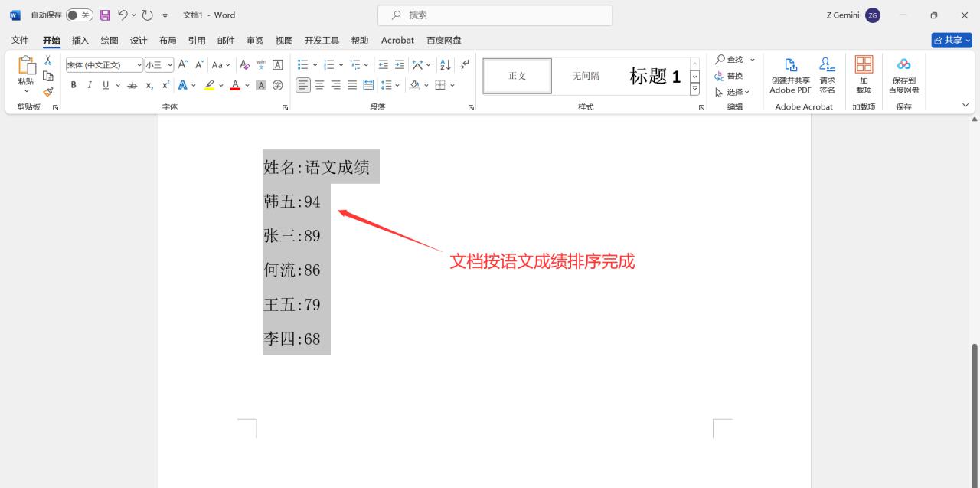
Task: Decrease font size with smaller A
Action: pyautogui.click(x=200, y=65)
